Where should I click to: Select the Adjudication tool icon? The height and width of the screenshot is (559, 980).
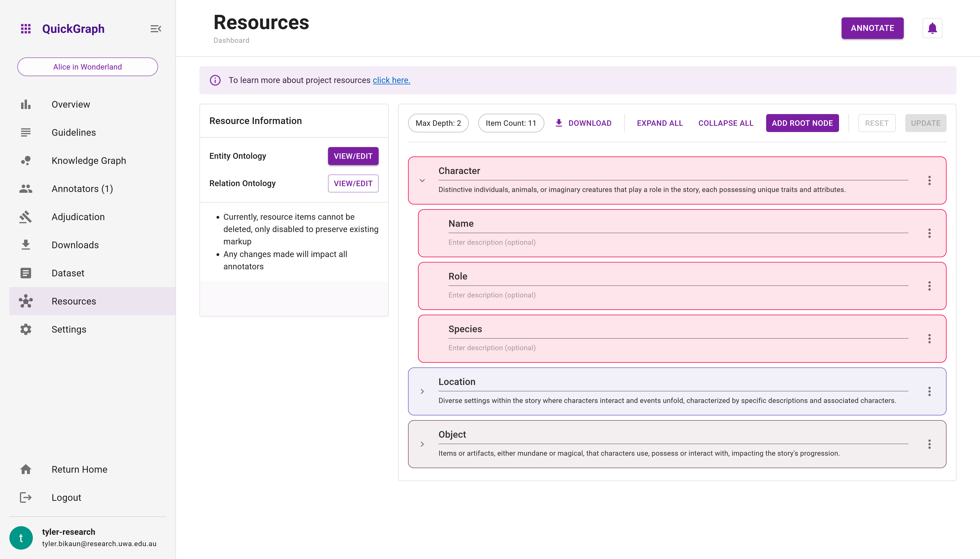click(26, 217)
